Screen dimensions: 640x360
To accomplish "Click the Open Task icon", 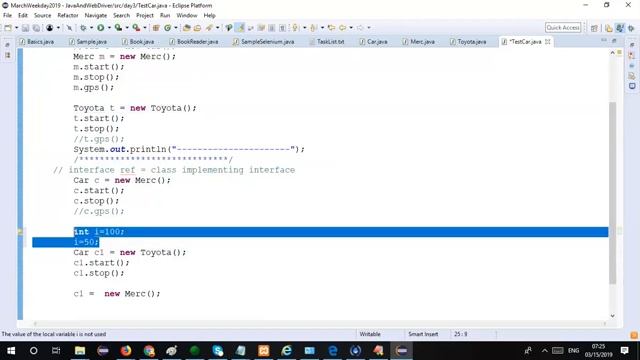I will (198, 28).
